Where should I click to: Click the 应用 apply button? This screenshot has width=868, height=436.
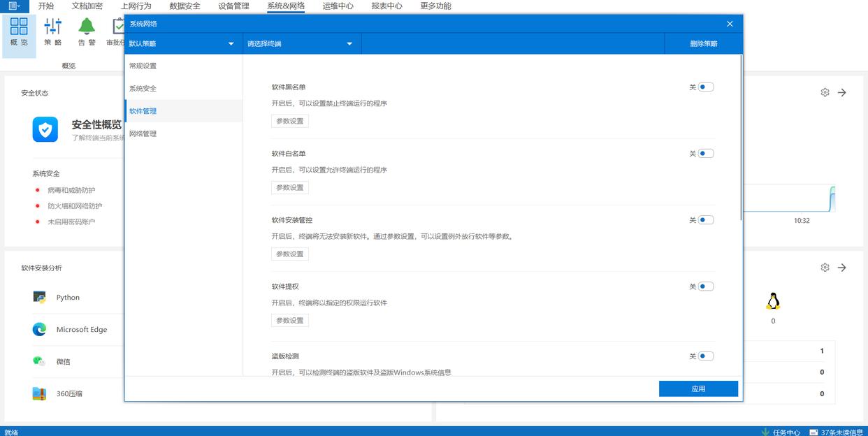pyautogui.click(x=698, y=388)
